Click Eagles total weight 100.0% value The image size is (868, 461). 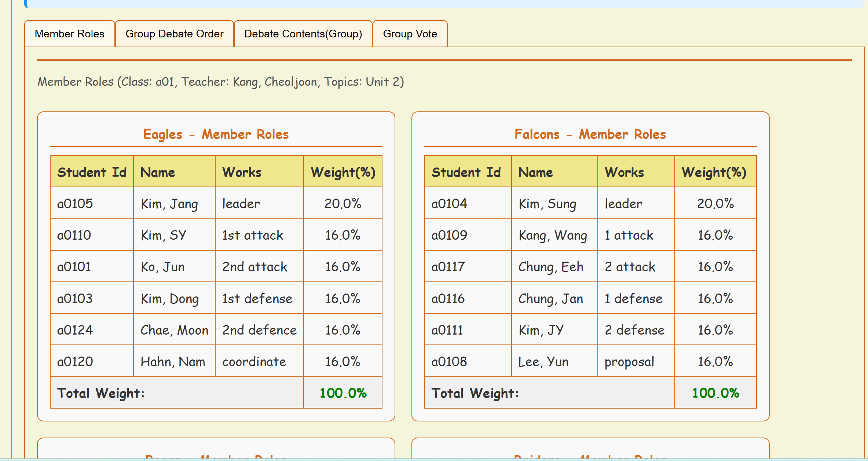pos(343,393)
